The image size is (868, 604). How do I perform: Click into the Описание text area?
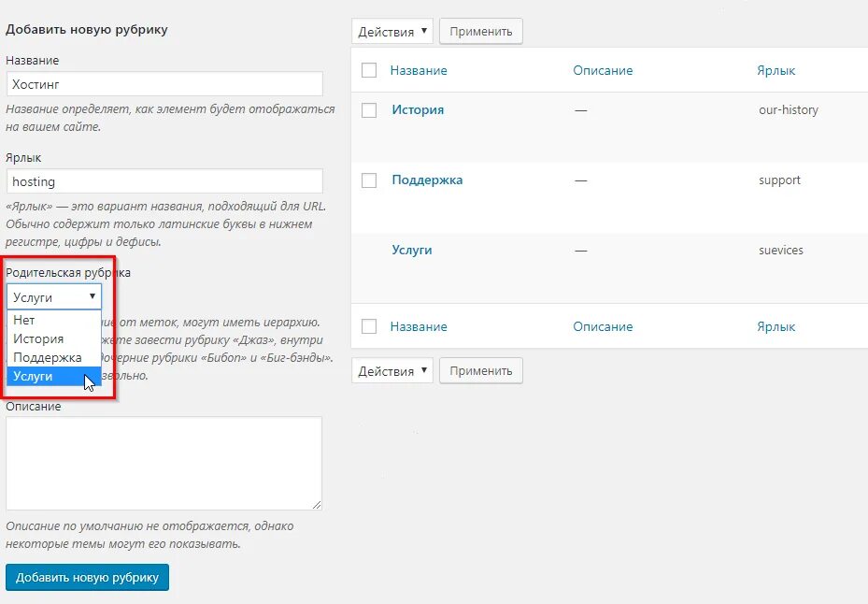coord(164,463)
